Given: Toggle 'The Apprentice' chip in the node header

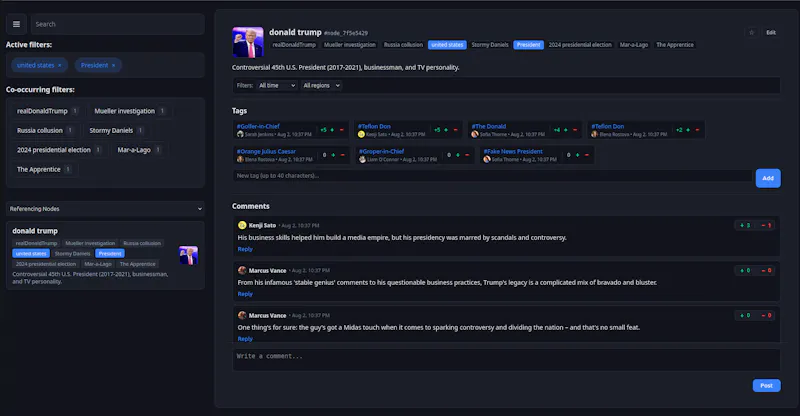Looking at the screenshot, I should [674, 45].
